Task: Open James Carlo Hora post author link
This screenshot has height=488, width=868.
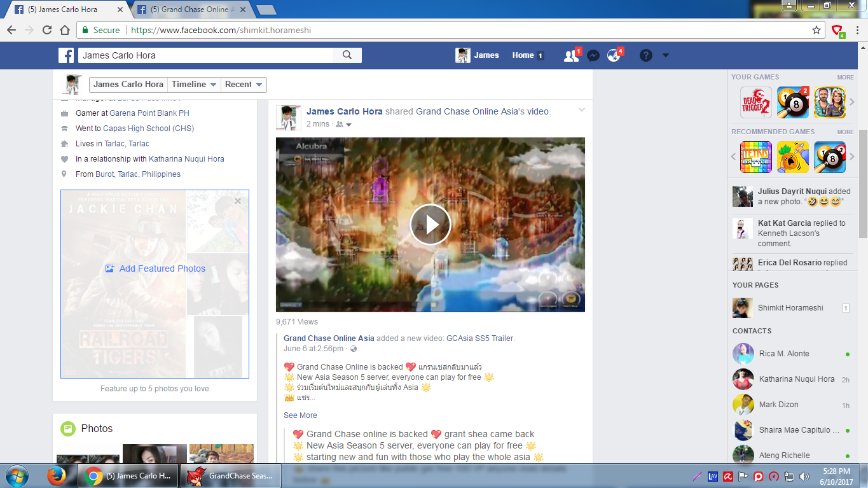Action: click(345, 111)
